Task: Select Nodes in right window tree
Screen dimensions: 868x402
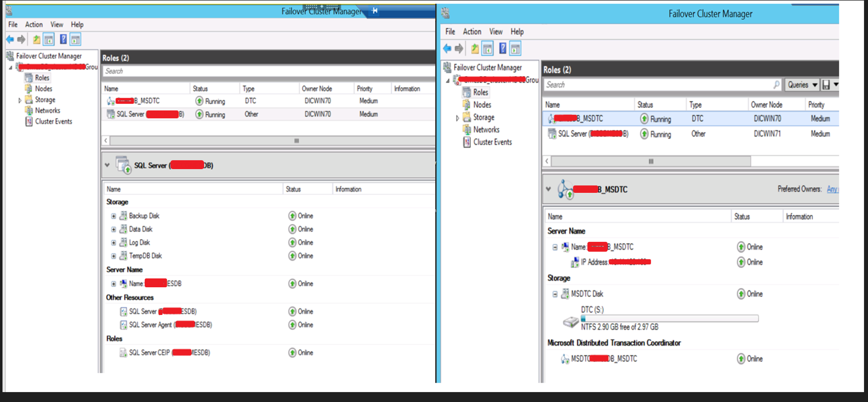Action: coord(482,105)
